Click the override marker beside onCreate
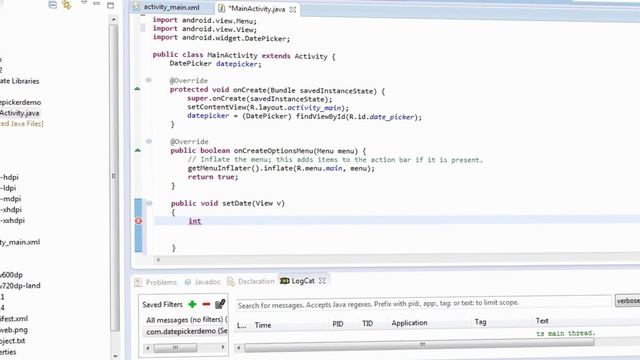Viewport: 640px width, 360px height. pyautogui.click(x=138, y=89)
